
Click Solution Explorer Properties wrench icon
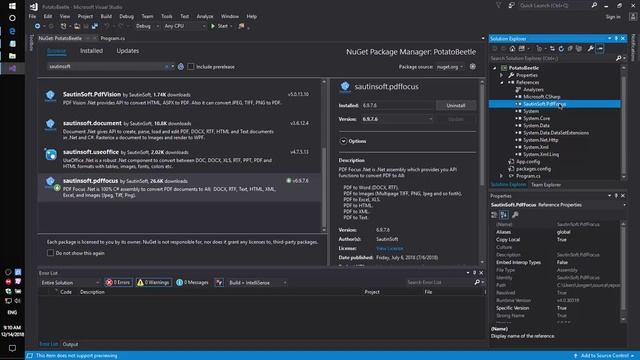pyautogui.click(x=590, y=49)
